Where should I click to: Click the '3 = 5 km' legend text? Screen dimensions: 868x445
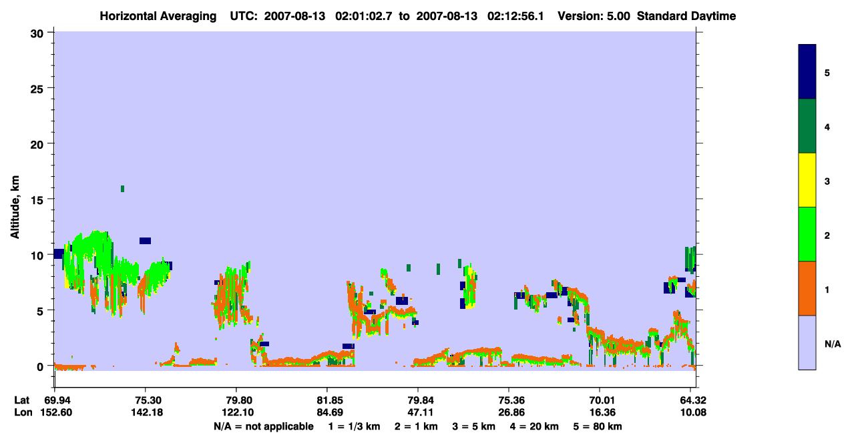tap(473, 426)
